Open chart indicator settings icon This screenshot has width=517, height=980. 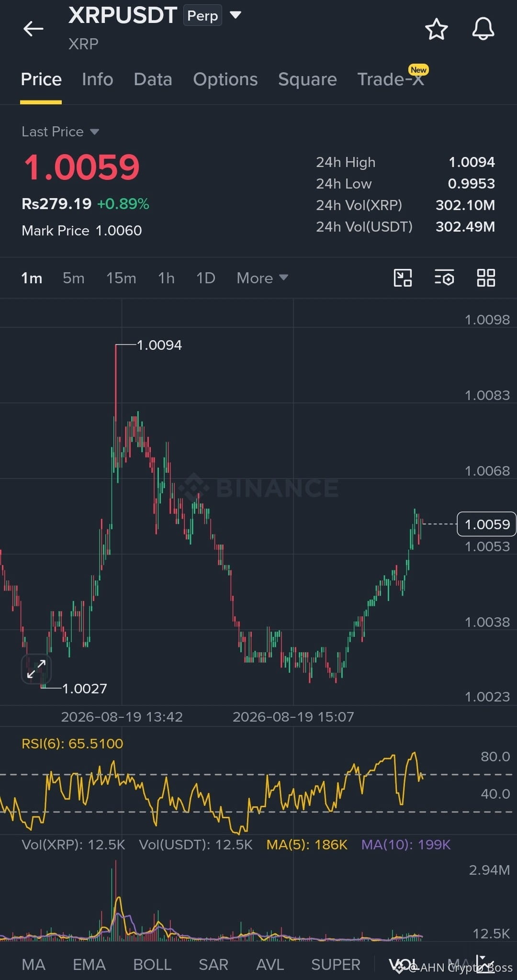pyautogui.click(x=444, y=278)
